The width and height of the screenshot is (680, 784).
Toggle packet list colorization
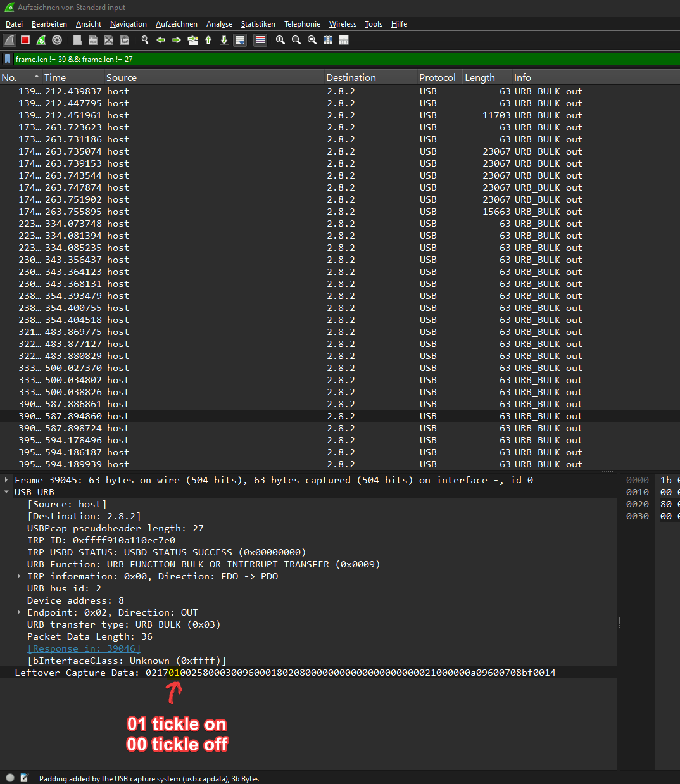click(260, 40)
